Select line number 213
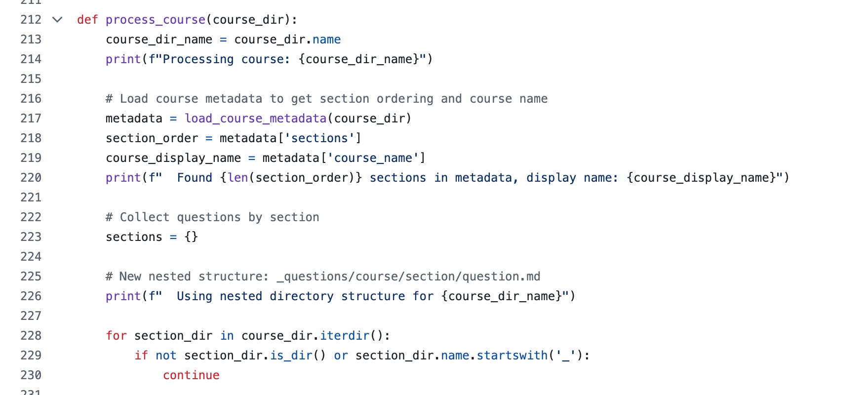The height and width of the screenshot is (395, 868). point(31,39)
